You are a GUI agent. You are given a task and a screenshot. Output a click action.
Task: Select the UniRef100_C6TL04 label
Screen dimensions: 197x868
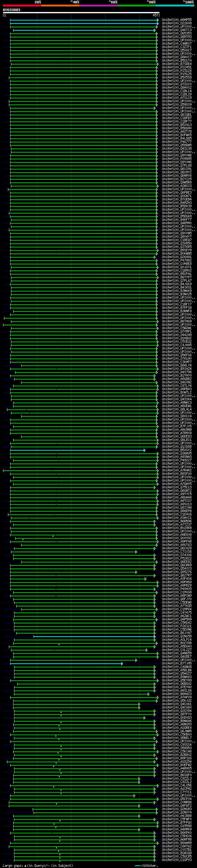176,386
